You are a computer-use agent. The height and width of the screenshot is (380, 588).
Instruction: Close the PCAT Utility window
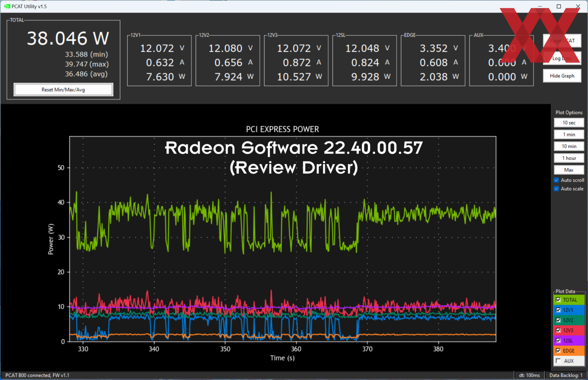[578, 6]
